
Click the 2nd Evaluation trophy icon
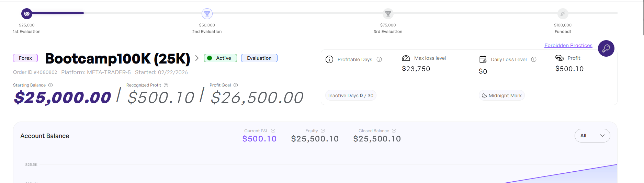[207, 14]
